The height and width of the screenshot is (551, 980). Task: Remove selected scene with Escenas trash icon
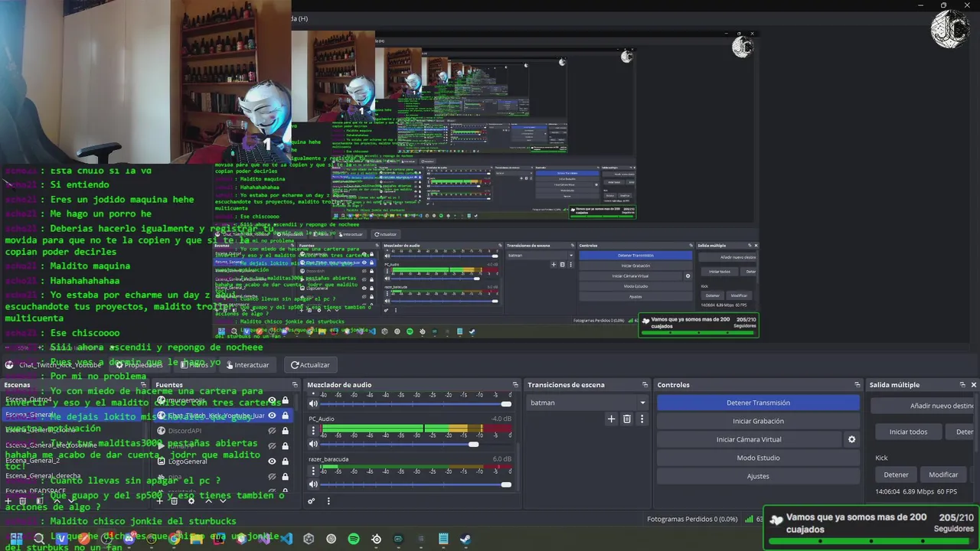[x=23, y=500]
